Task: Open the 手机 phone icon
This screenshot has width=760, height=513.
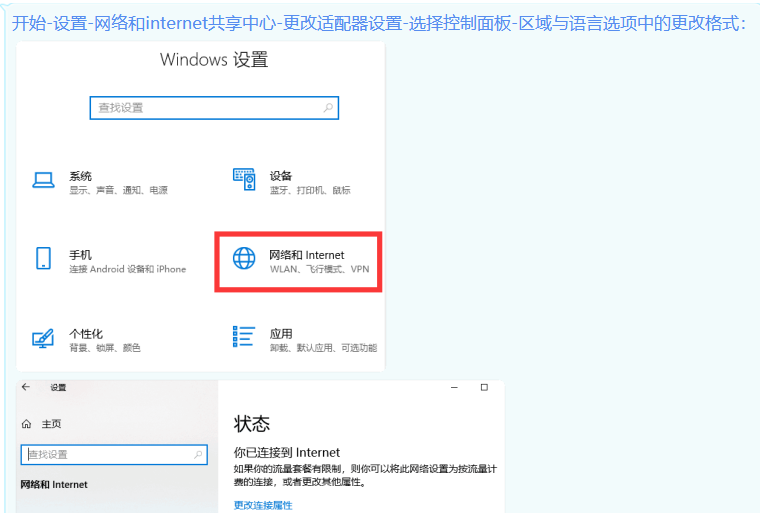Action: tap(44, 258)
